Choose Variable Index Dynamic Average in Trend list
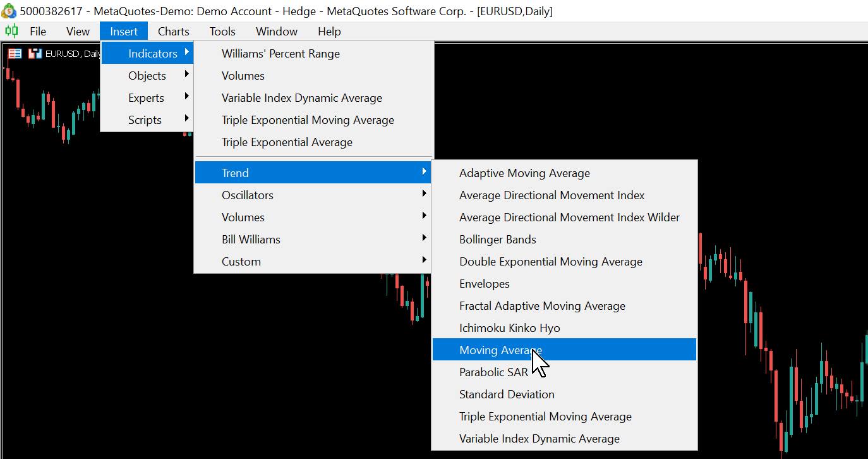 564,438
